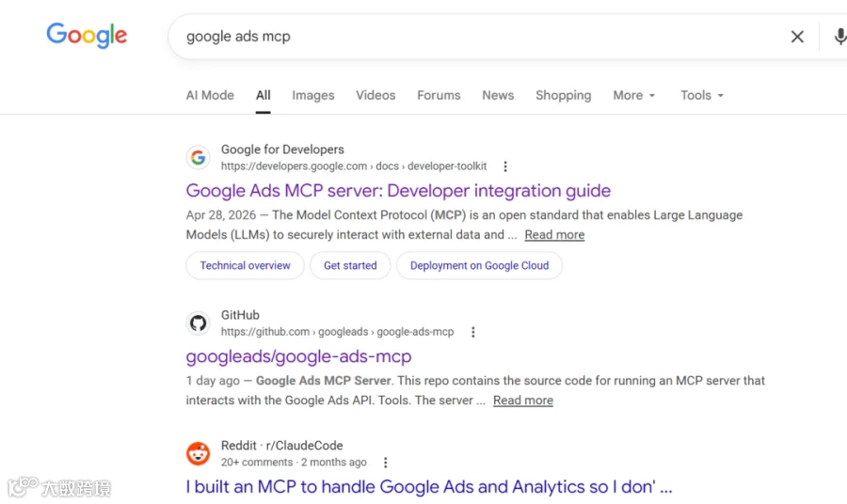Click the Reddit favicon

point(199,453)
